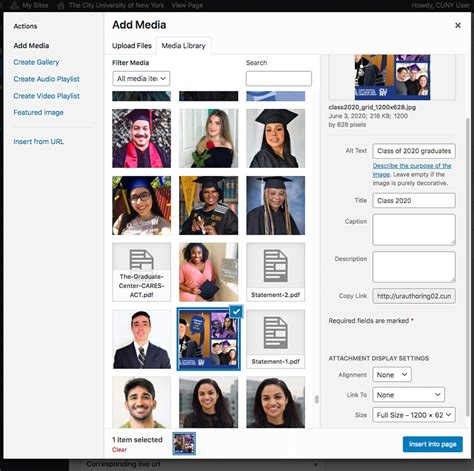The height and width of the screenshot is (471, 474).
Task: Select the Statement-2.pdf document icon
Action: point(275,272)
